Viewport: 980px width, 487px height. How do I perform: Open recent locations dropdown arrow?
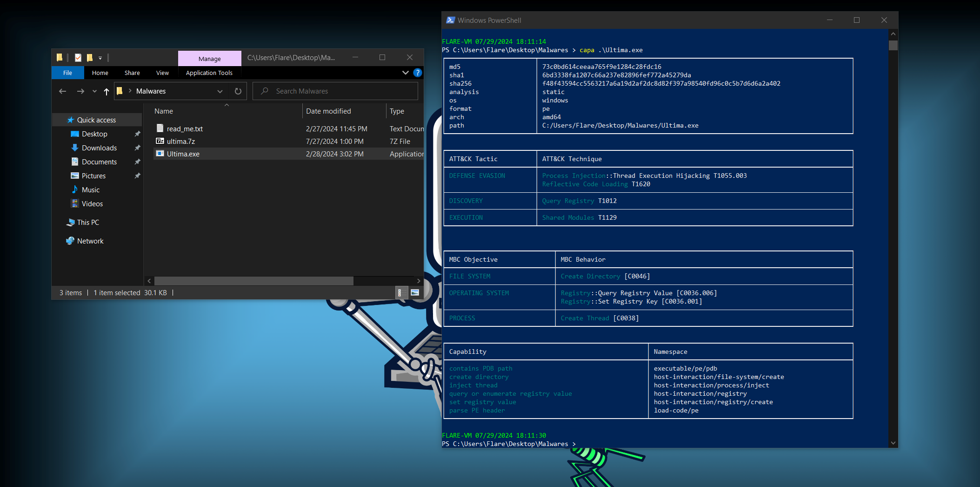click(x=94, y=91)
